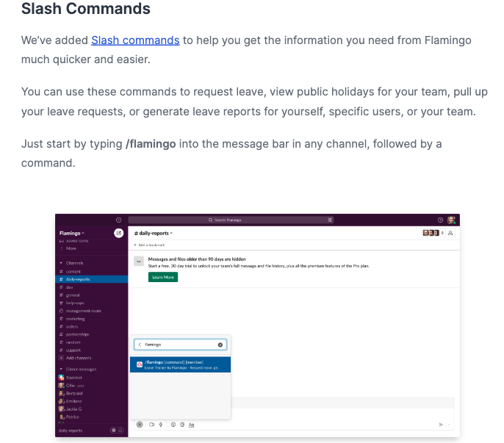
Task: Open the history clock icon
Action: (x=119, y=220)
